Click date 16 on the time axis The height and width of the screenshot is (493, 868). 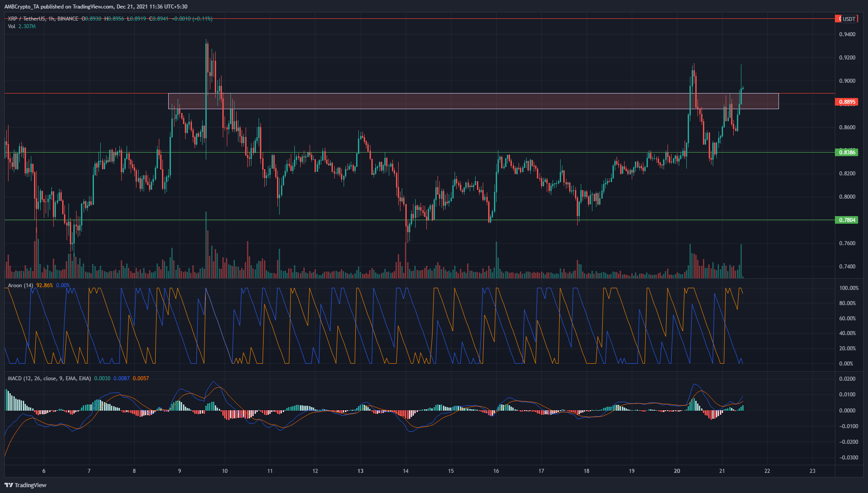click(x=496, y=471)
